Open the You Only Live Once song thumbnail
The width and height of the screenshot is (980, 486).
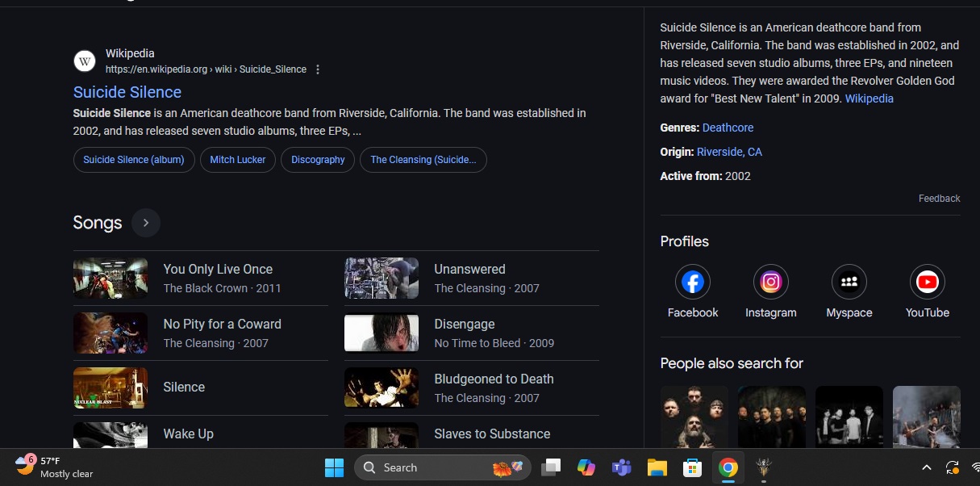pos(111,279)
